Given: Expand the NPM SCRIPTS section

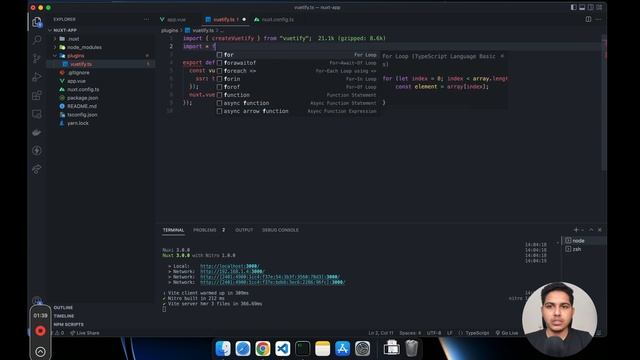Looking at the screenshot, I should [68, 324].
